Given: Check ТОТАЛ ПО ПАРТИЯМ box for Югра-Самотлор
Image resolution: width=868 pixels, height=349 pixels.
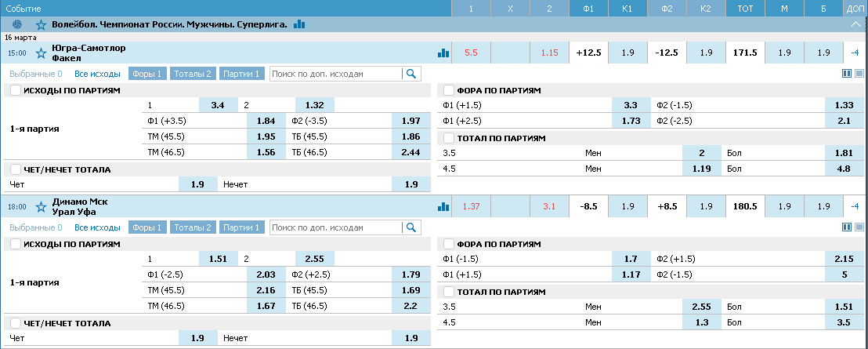Looking at the screenshot, I should click(x=449, y=139).
